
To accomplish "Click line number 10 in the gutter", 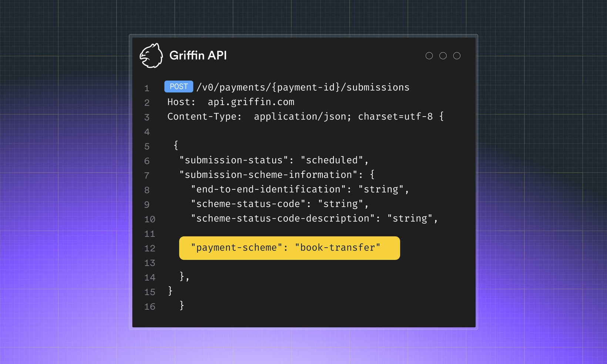I will (150, 219).
